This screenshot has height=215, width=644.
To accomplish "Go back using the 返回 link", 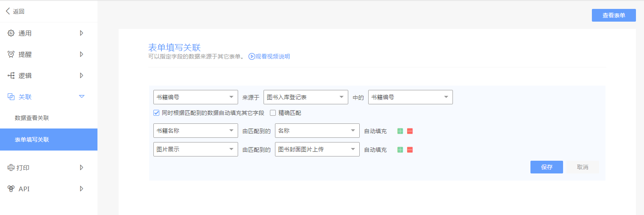I will coord(15,11).
